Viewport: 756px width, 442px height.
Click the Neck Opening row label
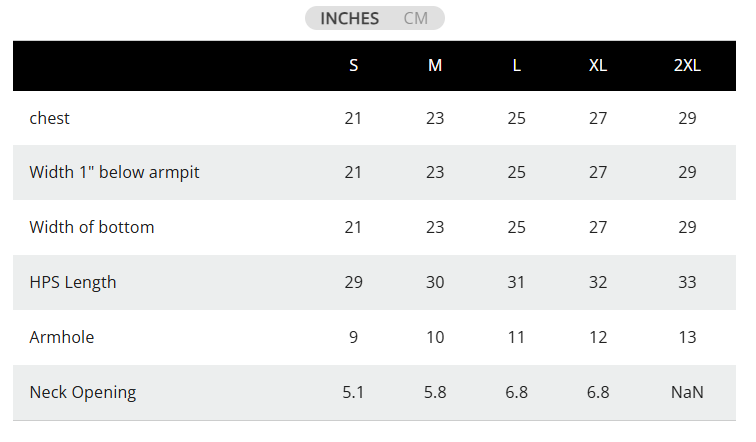point(83,392)
